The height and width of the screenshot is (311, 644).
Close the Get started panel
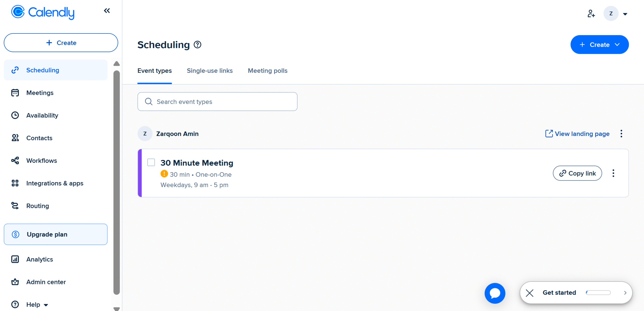530,293
